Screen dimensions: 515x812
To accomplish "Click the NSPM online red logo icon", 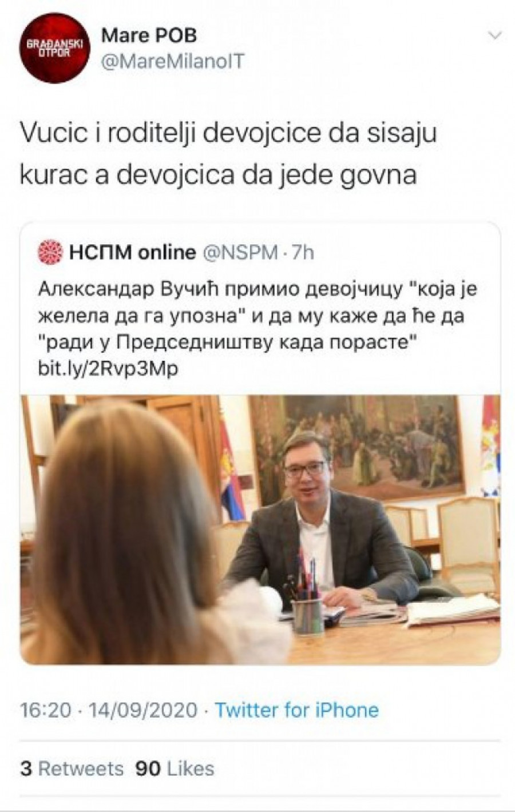I will tap(50, 252).
